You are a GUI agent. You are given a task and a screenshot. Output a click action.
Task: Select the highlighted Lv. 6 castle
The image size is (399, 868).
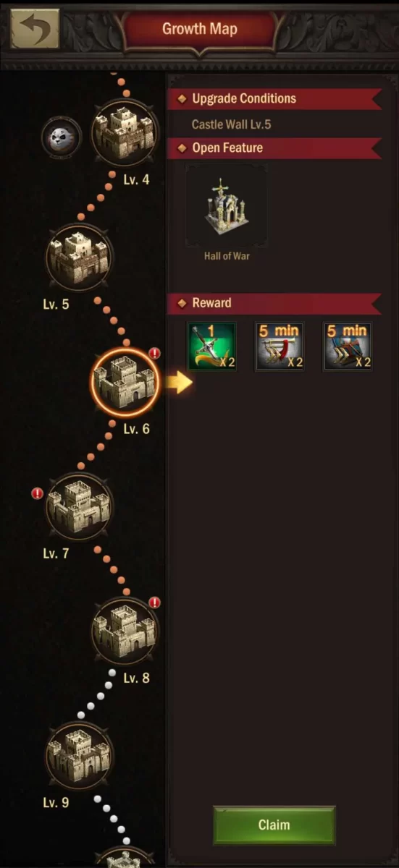pos(125,381)
